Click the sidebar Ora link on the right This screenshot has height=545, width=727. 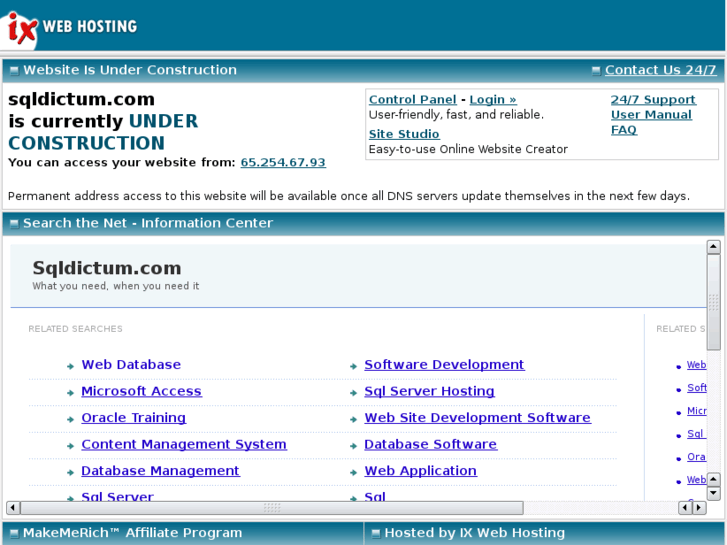[x=696, y=457]
